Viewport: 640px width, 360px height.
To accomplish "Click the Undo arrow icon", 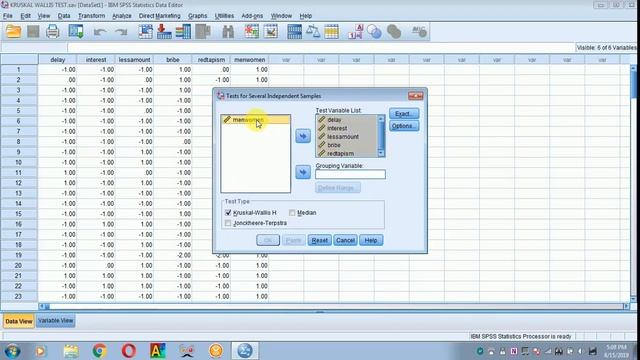I will [100, 32].
